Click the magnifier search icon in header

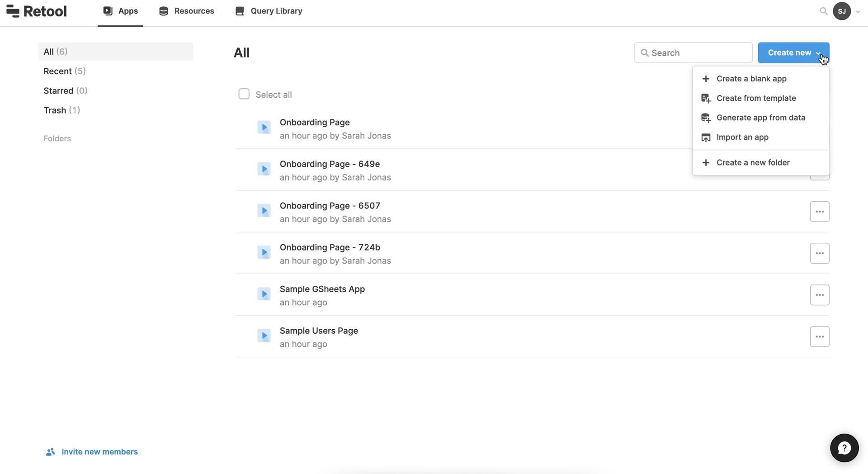(823, 11)
